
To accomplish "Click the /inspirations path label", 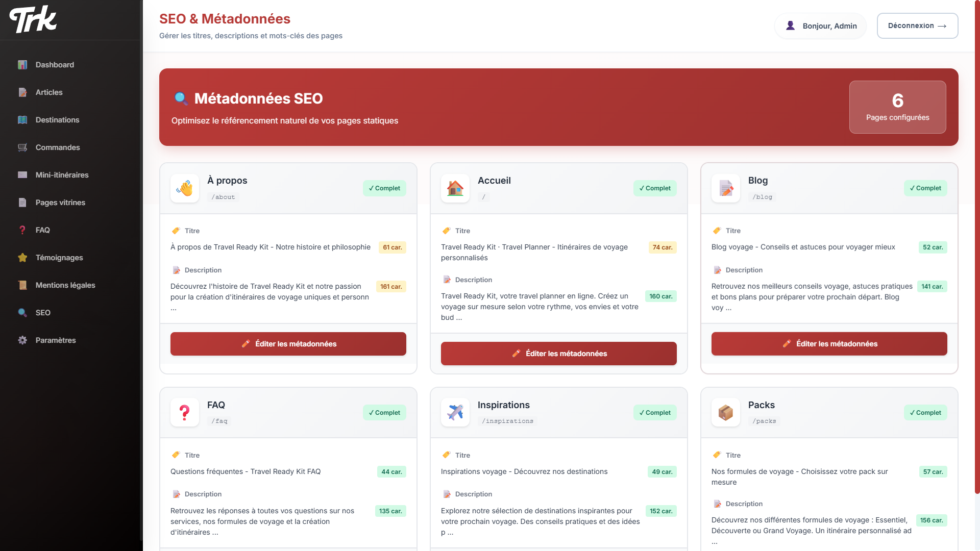I will point(507,421).
